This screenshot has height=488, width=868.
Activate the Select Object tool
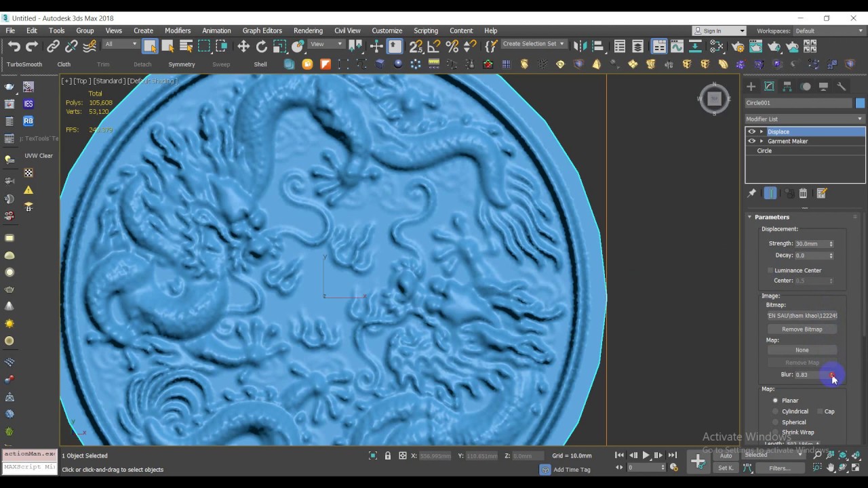coord(150,47)
